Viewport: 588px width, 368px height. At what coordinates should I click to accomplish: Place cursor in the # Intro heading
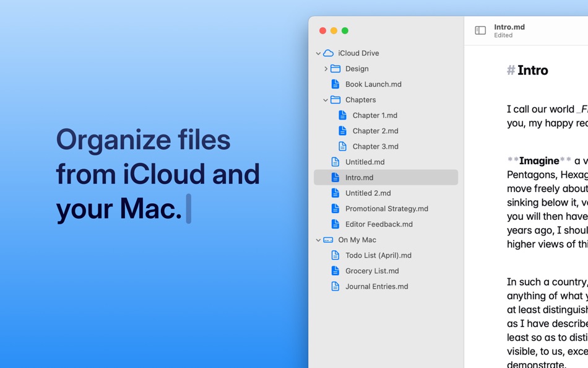click(x=527, y=70)
